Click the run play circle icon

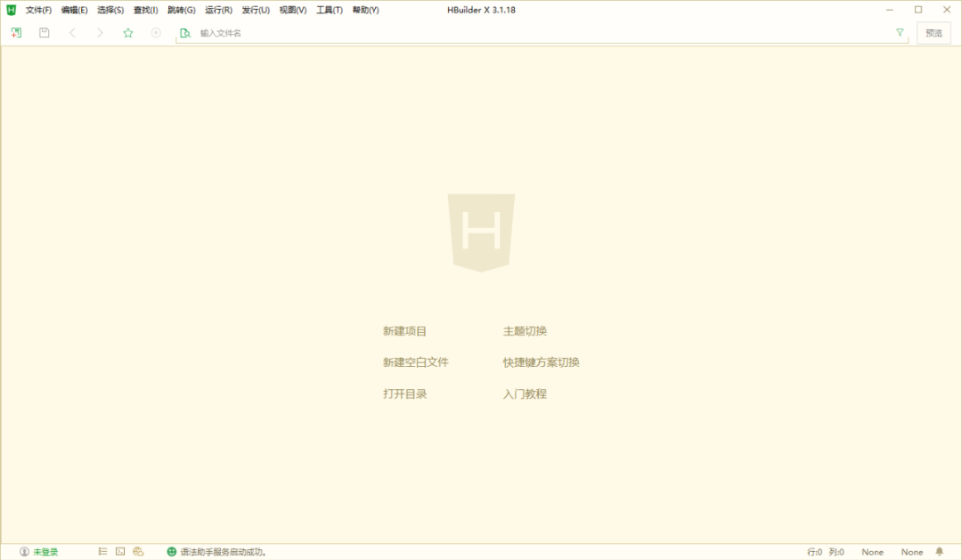[x=156, y=33]
